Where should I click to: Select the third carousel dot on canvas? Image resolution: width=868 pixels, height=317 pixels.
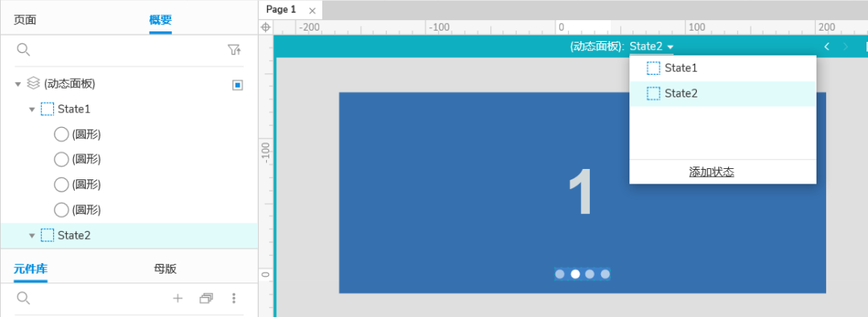click(590, 274)
